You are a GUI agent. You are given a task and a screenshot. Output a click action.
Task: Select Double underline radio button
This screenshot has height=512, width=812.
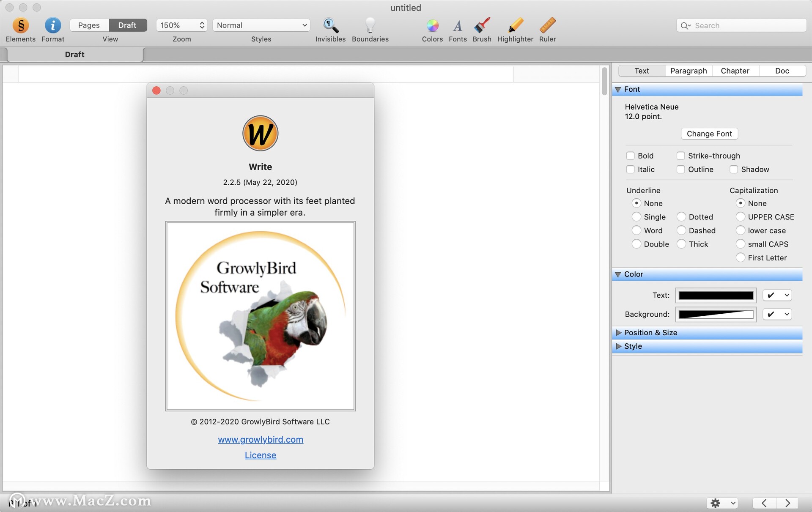pyautogui.click(x=636, y=244)
